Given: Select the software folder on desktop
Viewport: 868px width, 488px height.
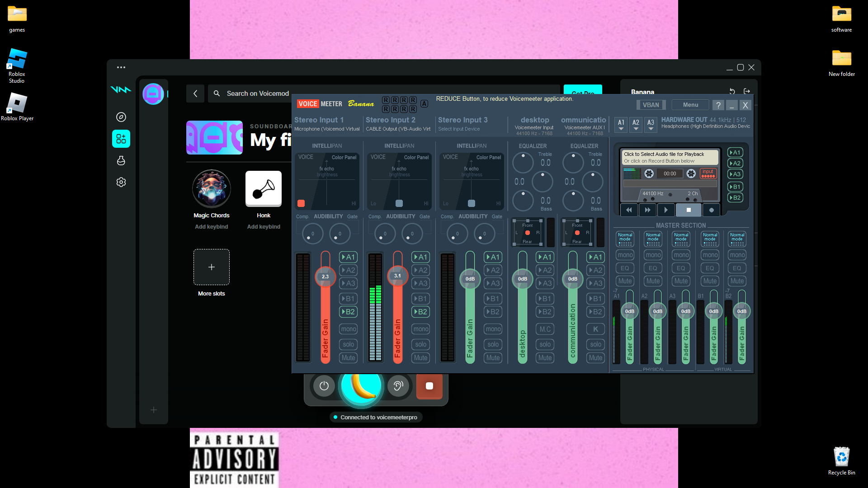Looking at the screenshot, I should 842,19.
